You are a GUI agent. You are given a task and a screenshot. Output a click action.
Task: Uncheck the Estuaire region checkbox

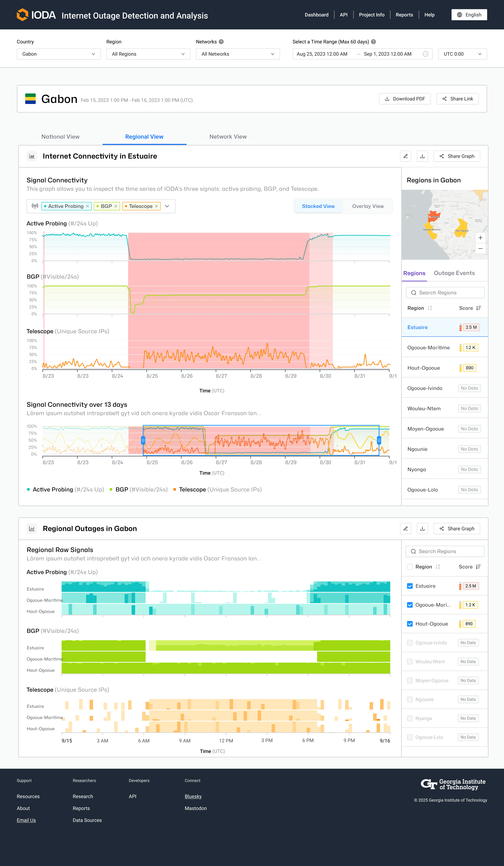409,586
